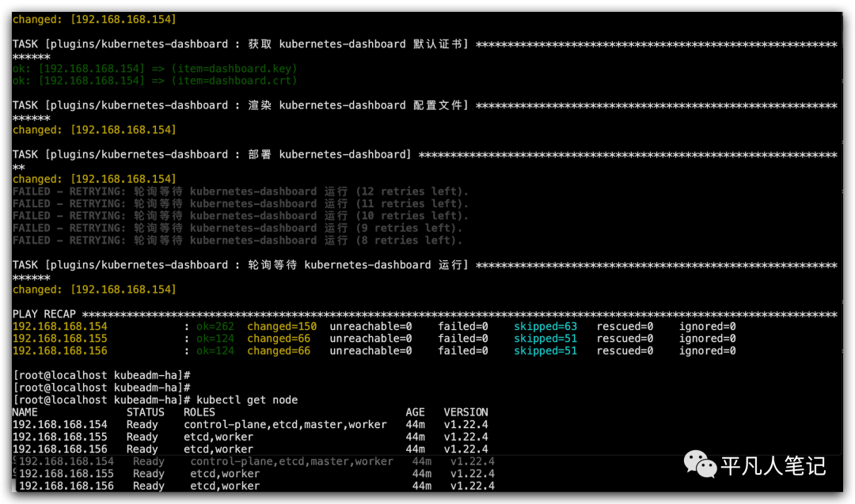Image resolution: width=855 pixels, height=504 pixels.
Task: Select the FAILED - RETRYING line with 8 retries left
Action: (237, 241)
